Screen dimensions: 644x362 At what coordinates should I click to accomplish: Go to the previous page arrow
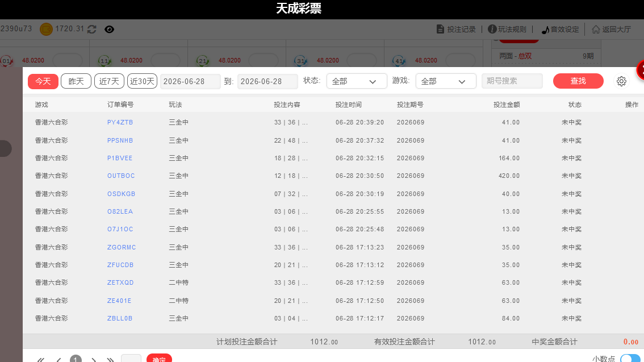[58, 360]
